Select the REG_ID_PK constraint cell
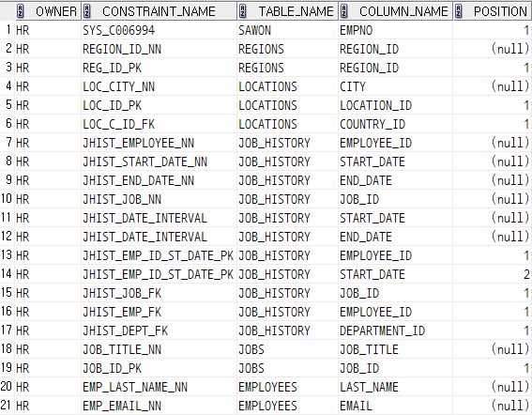Viewport: 532px width, 415px height. (x=159, y=68)
